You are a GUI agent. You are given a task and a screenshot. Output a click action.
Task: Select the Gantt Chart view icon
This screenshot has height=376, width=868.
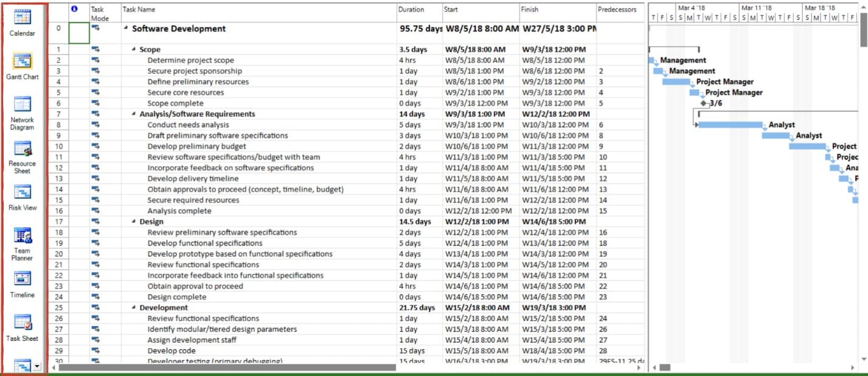click(x=23, y=61)
